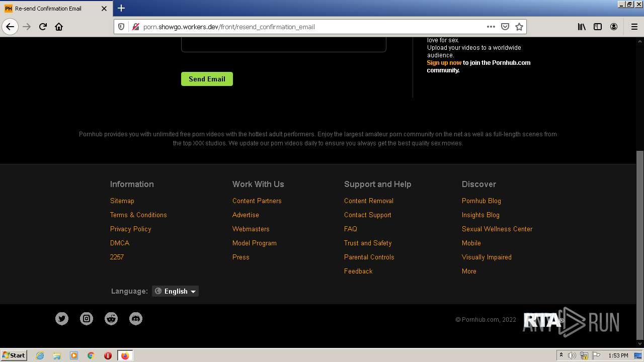Open the DMCA link
Viewport: 644px width, 362px height.
pos(120,243)
